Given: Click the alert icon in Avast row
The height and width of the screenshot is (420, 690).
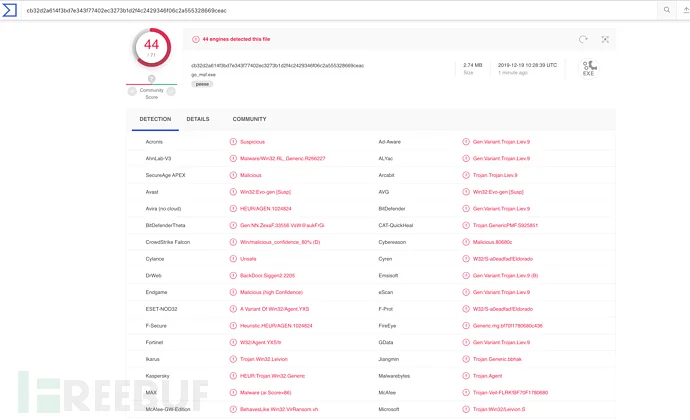Looking at the screenshot, I should coord(233,192).
